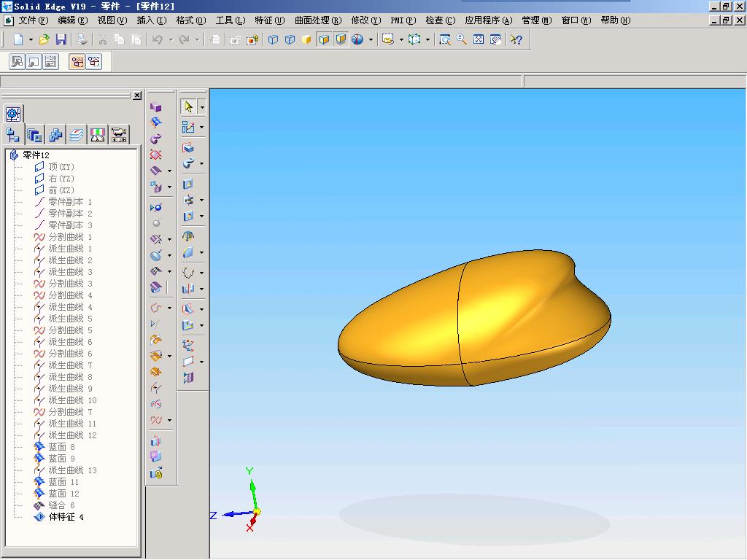Viewport: 747px width, 560px height.
Task: Click the Stitched Surface icon
Action: [x=156, y=271]
